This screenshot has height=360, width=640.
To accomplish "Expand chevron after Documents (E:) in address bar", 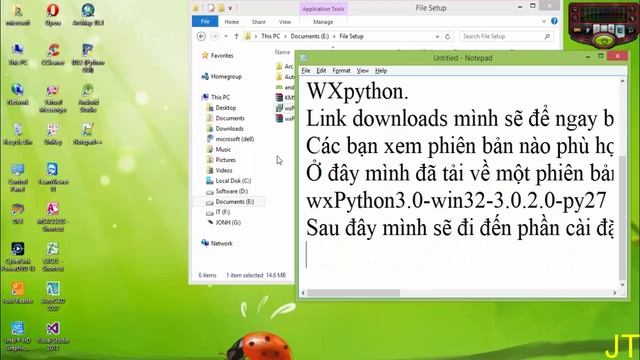I will (334, 36).
